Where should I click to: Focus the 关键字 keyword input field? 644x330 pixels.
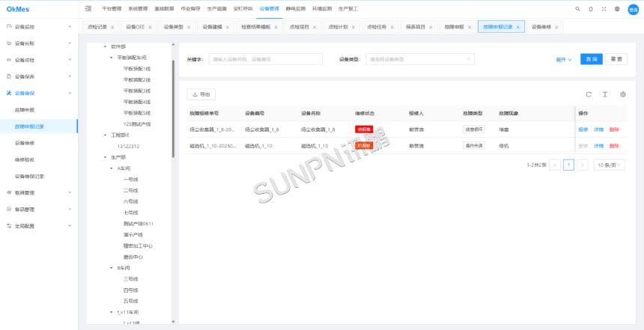[x=266, y=59]
